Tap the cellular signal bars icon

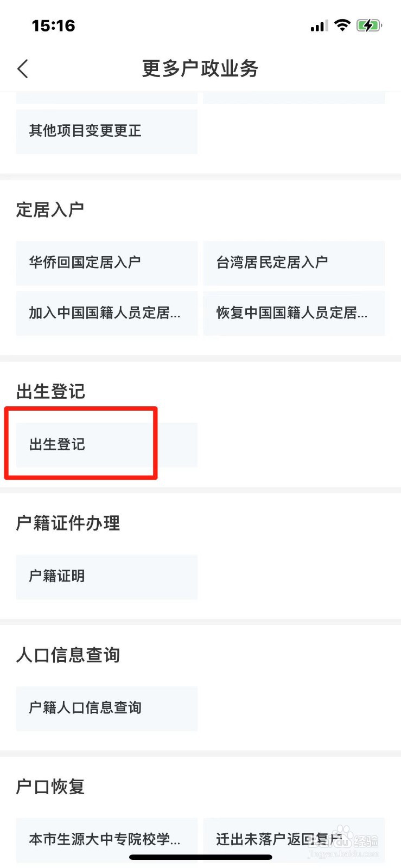pos(319,25)
